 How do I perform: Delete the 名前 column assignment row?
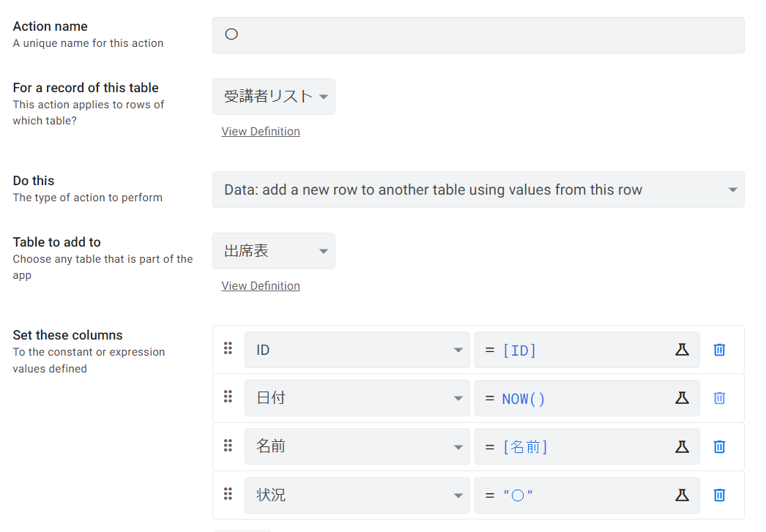(719, 446)
